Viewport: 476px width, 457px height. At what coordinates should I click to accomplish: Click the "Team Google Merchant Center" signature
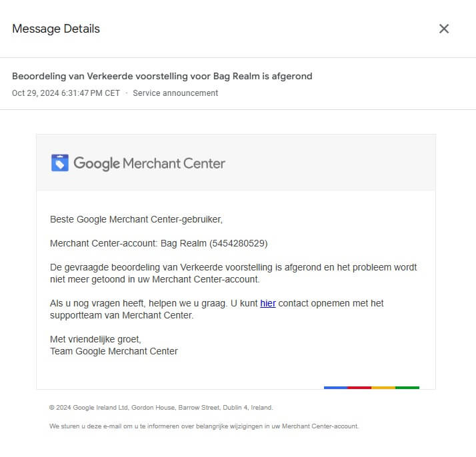click(114, 351)
